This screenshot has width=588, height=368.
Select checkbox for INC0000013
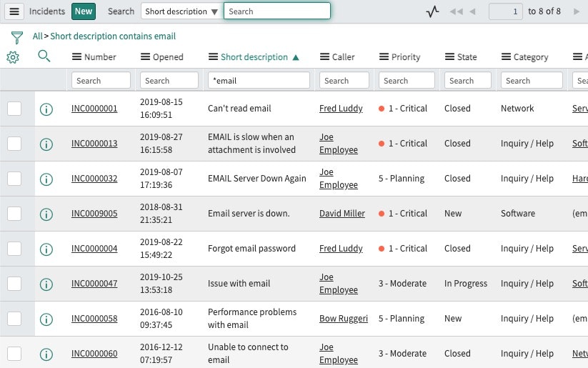coord(14,144)
